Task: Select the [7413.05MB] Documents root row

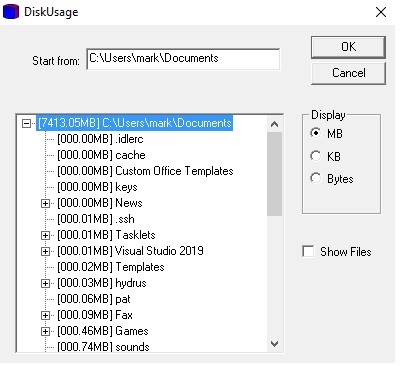Action: (x=135, y=123)
